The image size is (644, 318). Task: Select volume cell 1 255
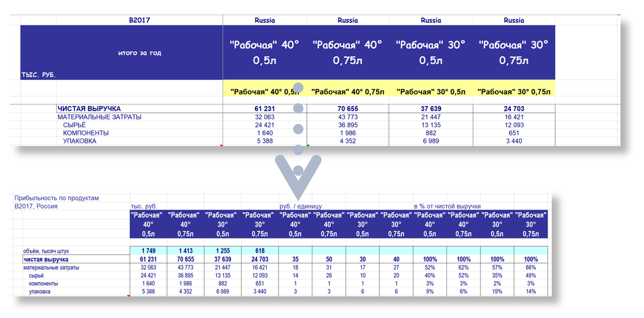(223, 251)
